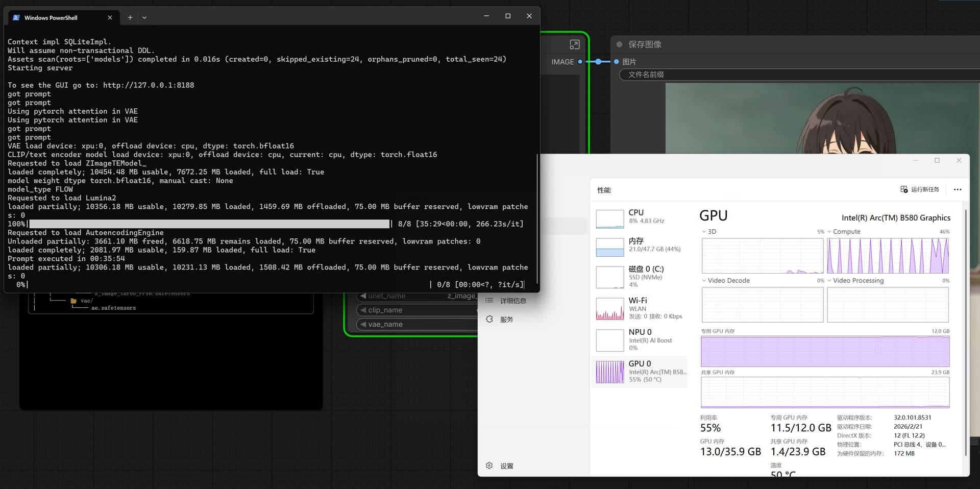Click the left arrow on clip_name selector

tap(363, 310)
